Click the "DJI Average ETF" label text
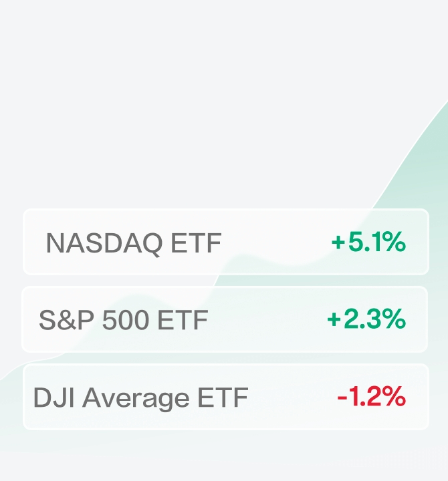This screenshot has height=481, width=448. point(140,399)
